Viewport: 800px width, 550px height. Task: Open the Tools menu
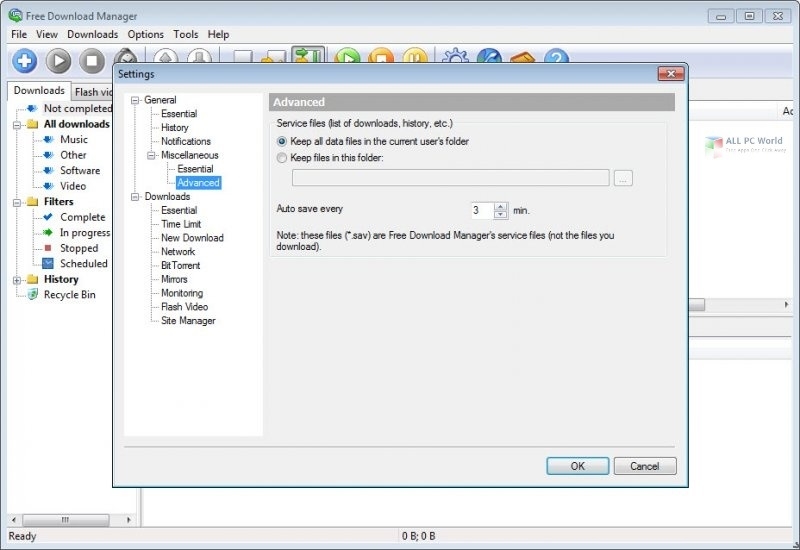coord(185,34)
